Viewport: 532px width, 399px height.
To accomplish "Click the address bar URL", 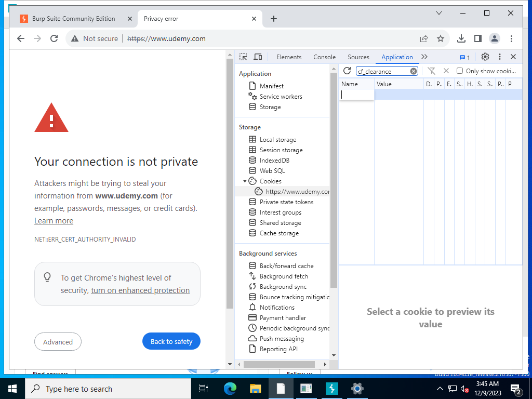I will coord(166,38).
